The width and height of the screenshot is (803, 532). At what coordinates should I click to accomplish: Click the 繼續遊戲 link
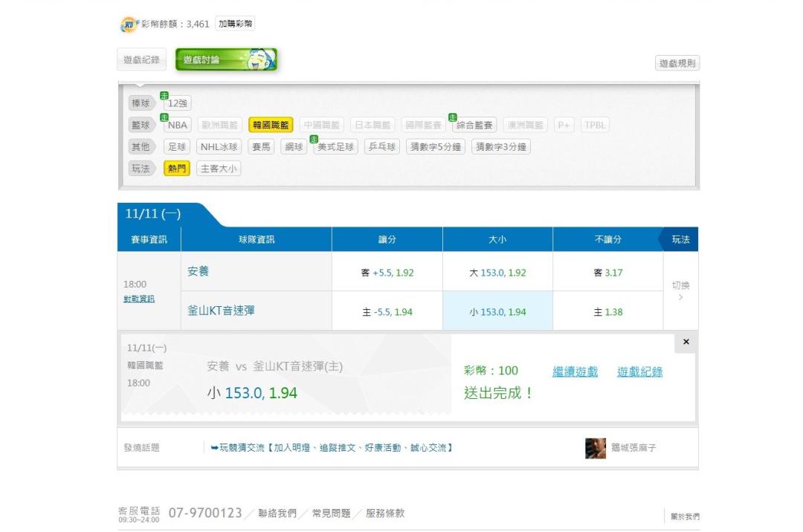point(575,372)
